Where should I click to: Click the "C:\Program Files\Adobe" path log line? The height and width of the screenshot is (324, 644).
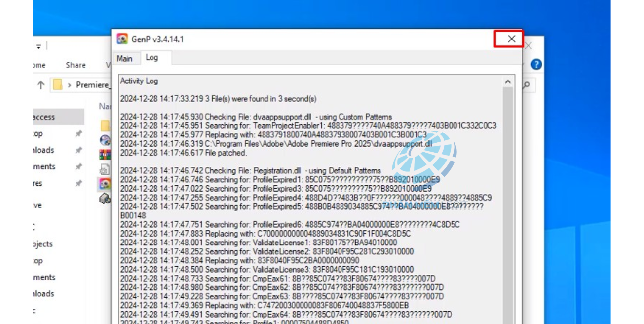point(276,144)
